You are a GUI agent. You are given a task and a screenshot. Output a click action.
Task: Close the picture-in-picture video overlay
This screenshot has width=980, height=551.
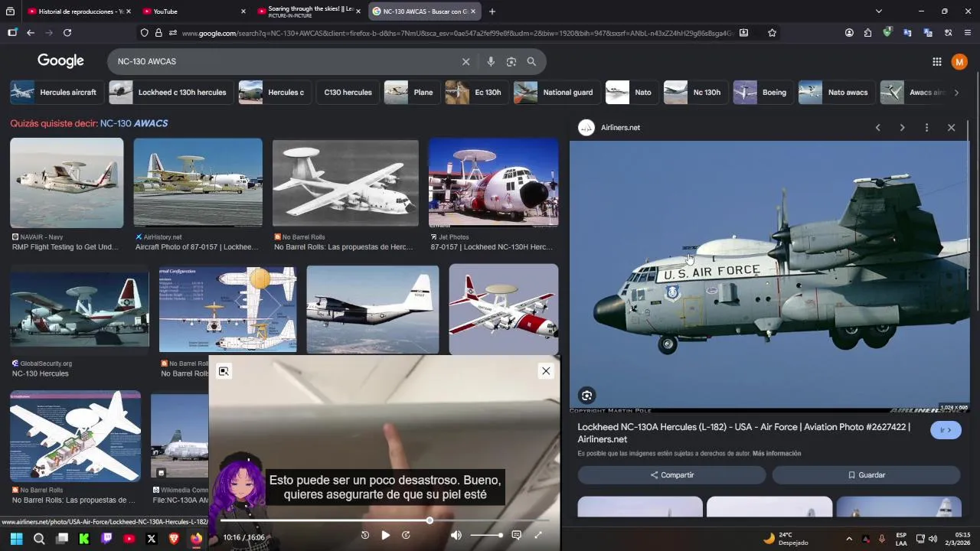pyautogui.click(x=546, y=371)
